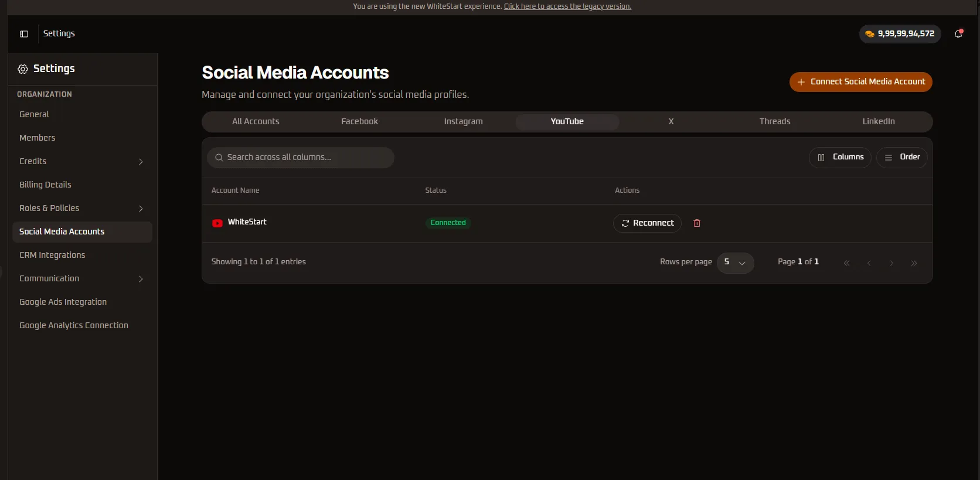Open CRM Integrations
Viewport: 980px width, 480px height.
pyautogui.click(x=82, y=256)
